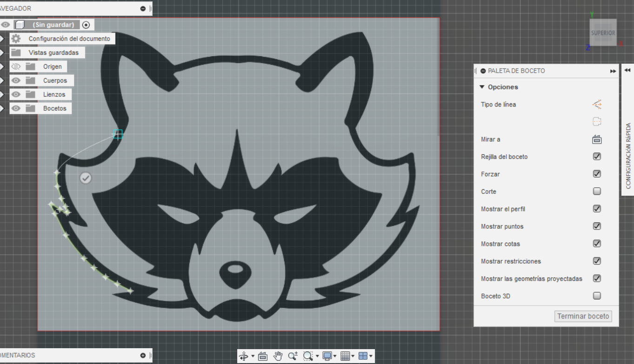Click the Lienzos folder icon

[x=31, y=94]
